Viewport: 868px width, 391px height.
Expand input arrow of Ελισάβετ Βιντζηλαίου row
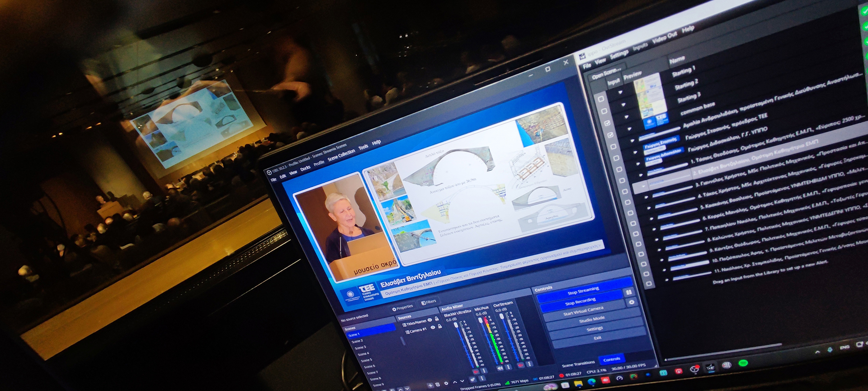[x=644, y=186]
